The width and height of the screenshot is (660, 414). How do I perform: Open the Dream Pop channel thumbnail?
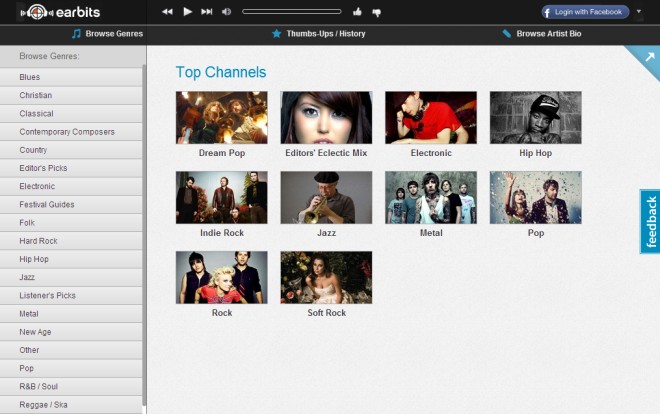pos(221,117)
